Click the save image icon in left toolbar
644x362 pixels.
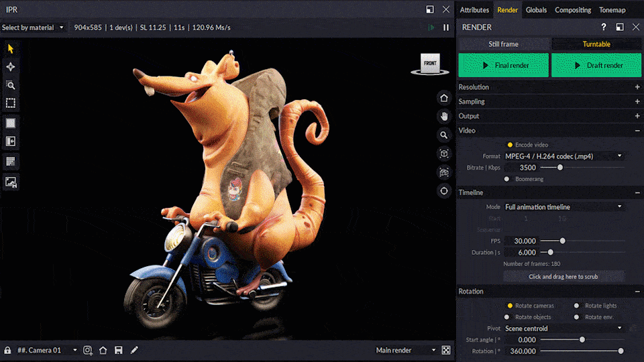click(11, 182)
